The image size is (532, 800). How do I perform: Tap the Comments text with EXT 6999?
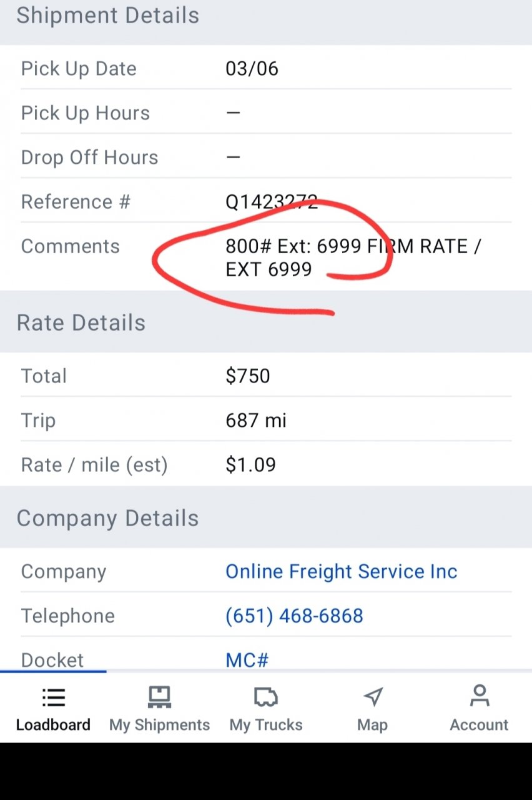point(352,257)
